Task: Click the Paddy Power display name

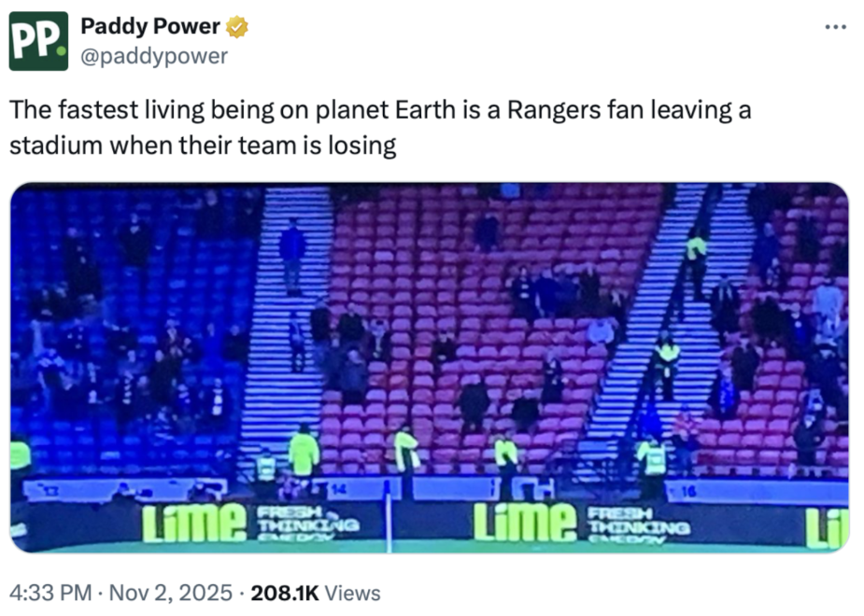Action: click(150, 28)
